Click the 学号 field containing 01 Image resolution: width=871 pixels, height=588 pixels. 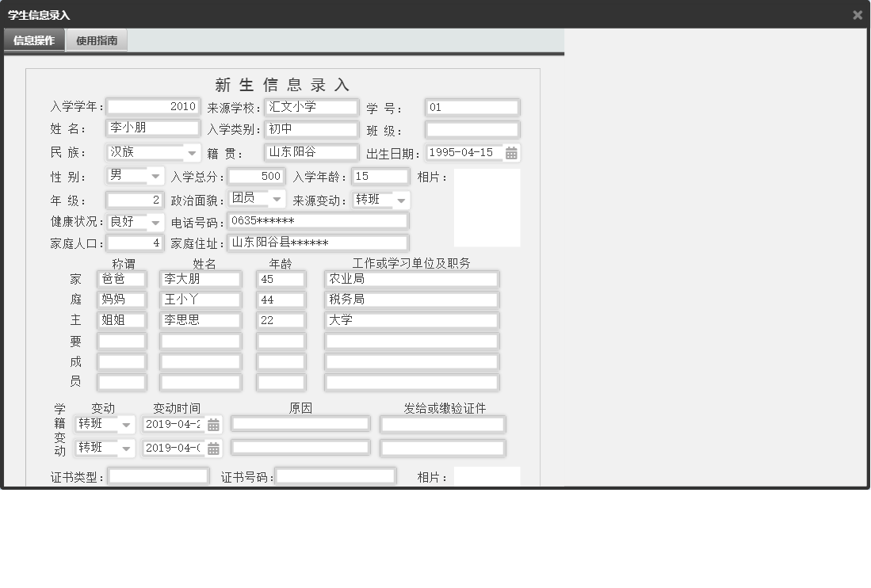point(472,107)
